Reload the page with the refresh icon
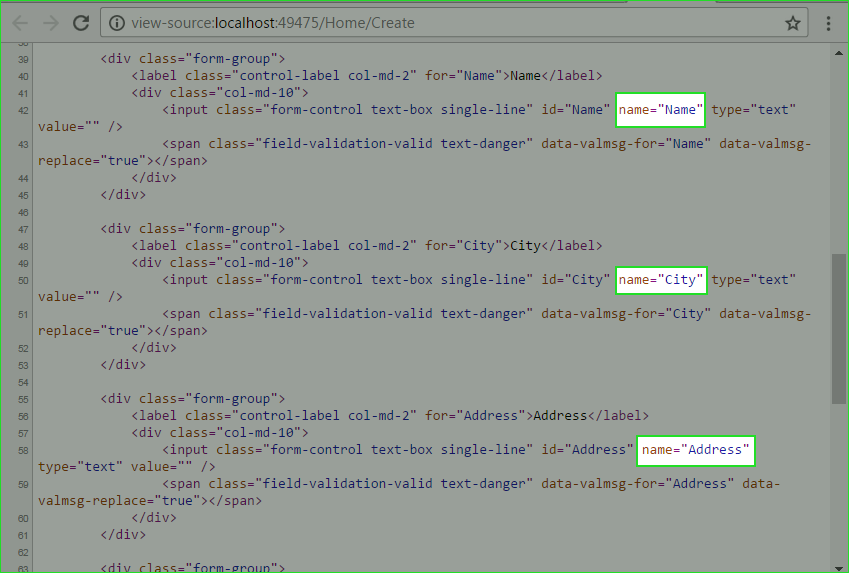 point(81,23)
